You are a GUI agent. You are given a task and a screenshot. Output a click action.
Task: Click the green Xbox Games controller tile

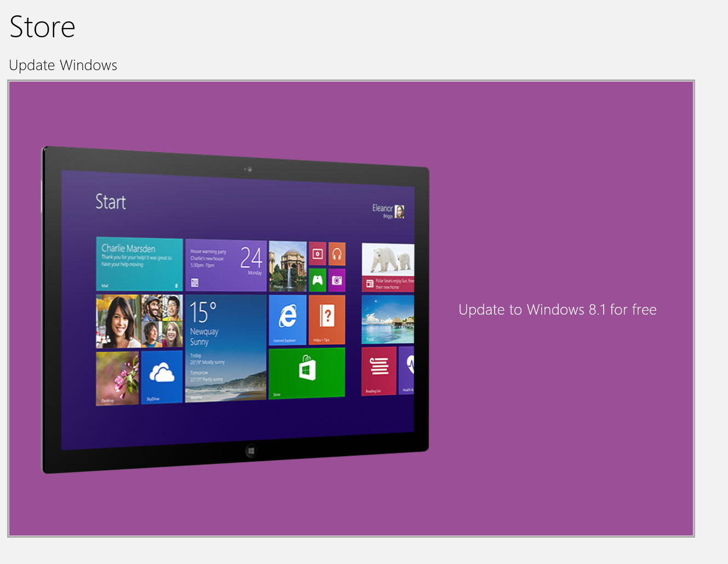point(317,280)
